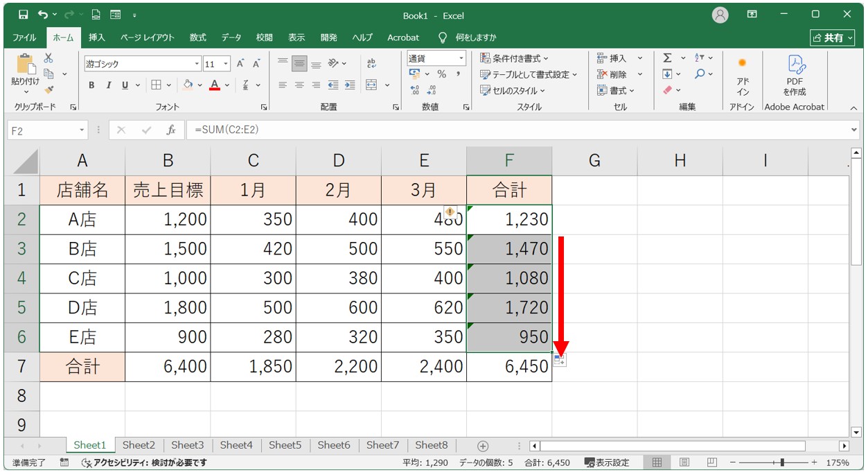Decrease font size with the smaller A icon
This screenshot has width=868, height=475.
pyautogui.click(x=256, y=64)
